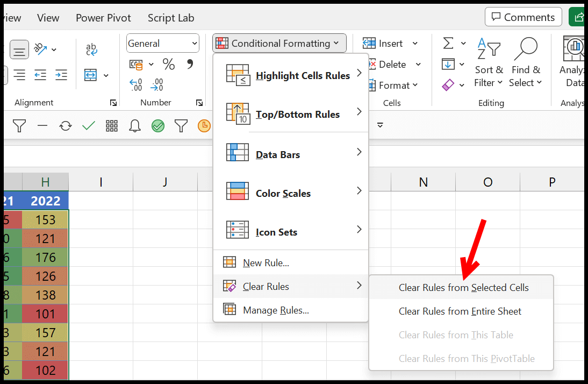
Task: Click the AutoSum sigma icon
Action: click(448, 43)
